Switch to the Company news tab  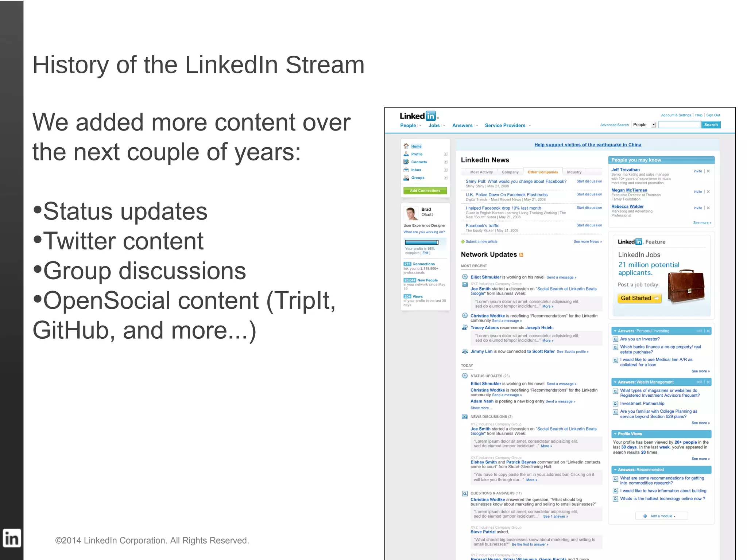tap(510, 172)
